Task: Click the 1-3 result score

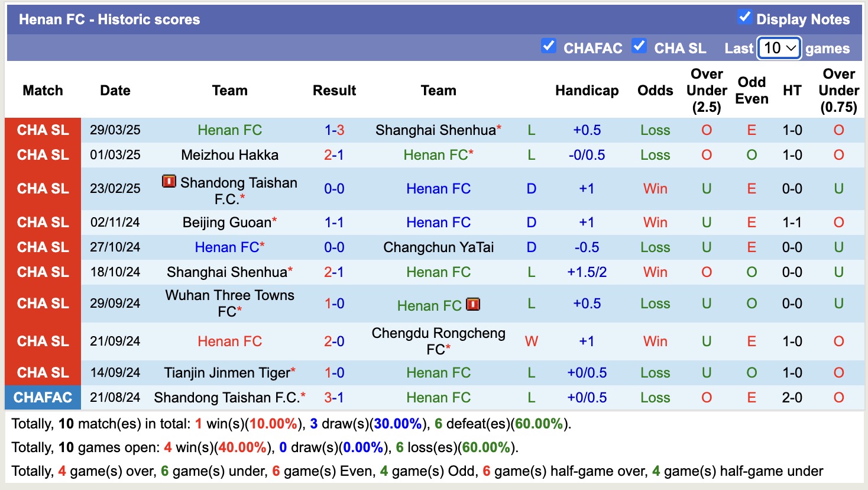Action: (334, 130)
